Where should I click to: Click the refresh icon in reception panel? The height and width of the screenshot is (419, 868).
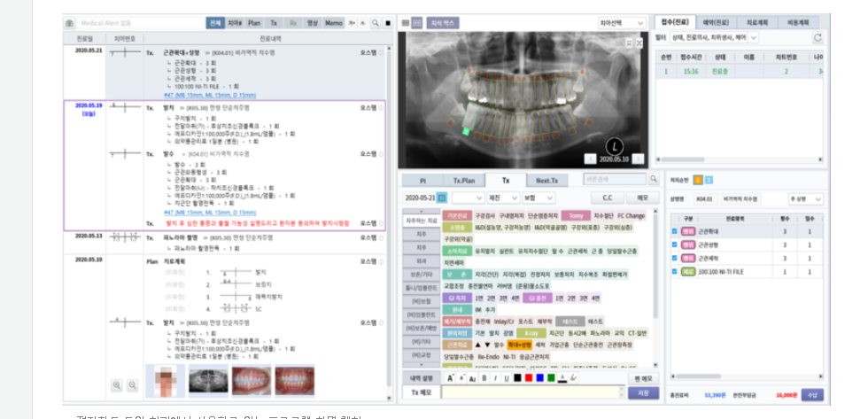(818, 38)
